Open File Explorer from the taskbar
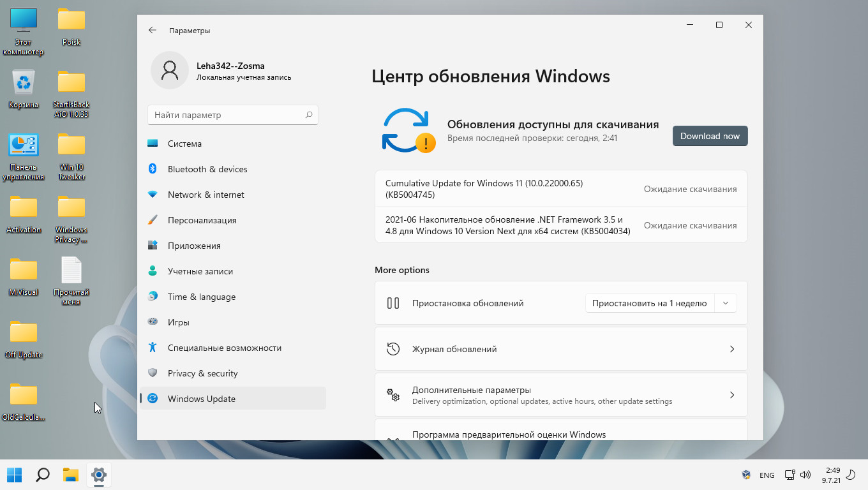 pos(70,475)
